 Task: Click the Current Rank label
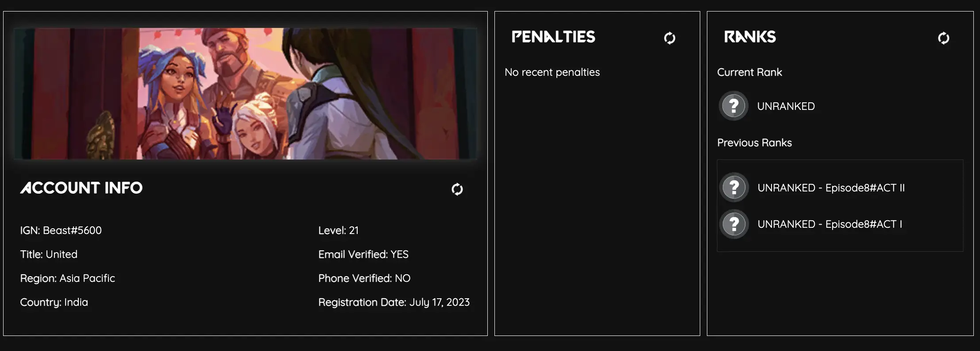coord(749,72)
